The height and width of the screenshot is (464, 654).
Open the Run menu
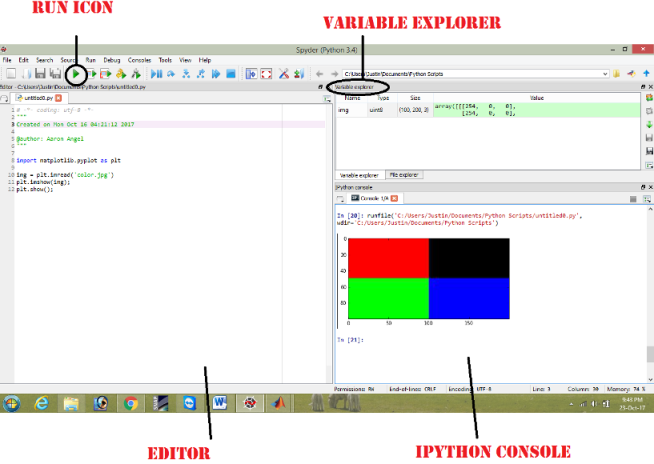pos(91,60)
